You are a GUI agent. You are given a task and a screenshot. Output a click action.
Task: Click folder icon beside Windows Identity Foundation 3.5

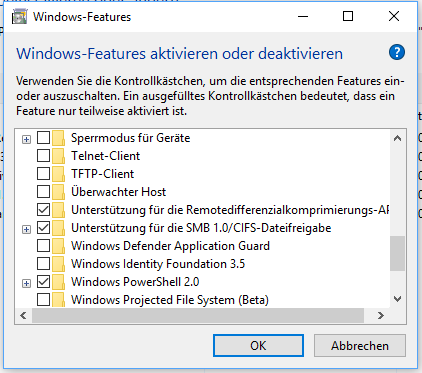58,264
